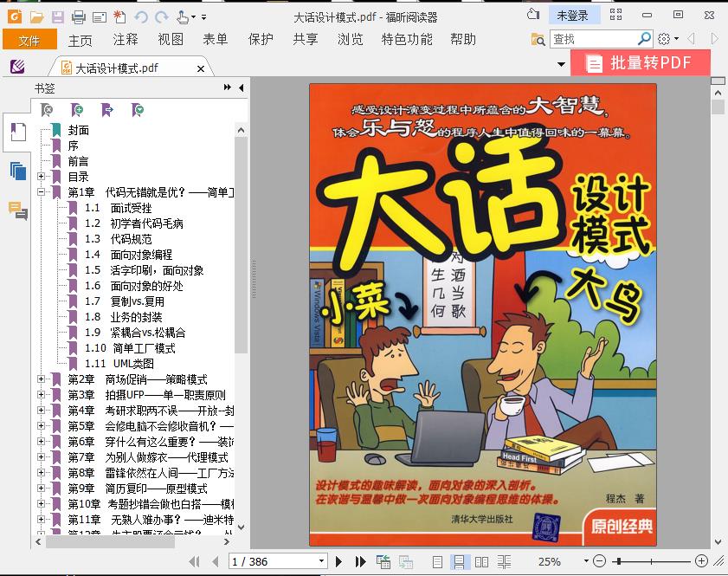728x576 pixels.
Task: Click the customize quick access dropdown arrow
Action: click(x=203, y=17)
